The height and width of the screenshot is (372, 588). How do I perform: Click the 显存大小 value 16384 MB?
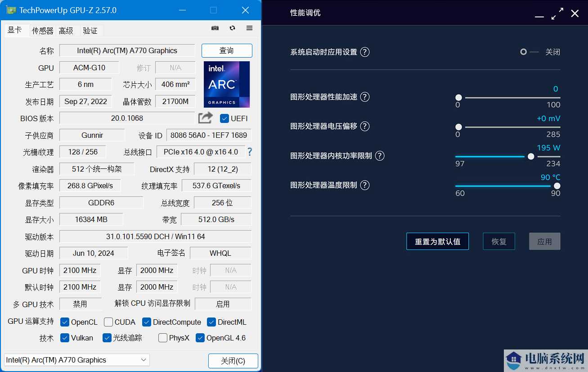click(x=91, y=219)
